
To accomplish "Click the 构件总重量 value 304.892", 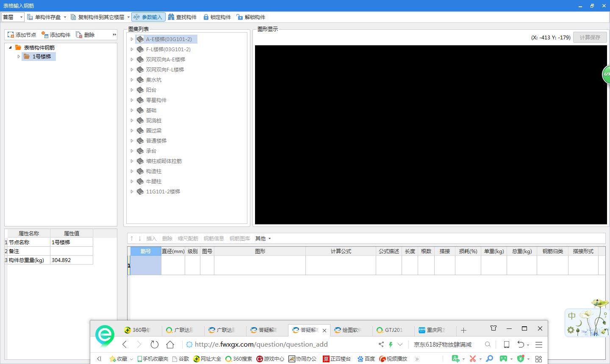I will (x=71, y=260).
